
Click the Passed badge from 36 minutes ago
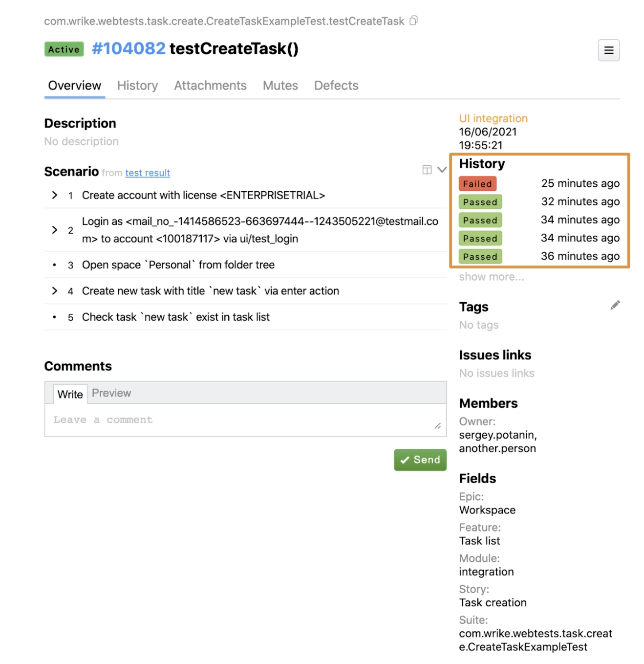[x=480, y=257]
